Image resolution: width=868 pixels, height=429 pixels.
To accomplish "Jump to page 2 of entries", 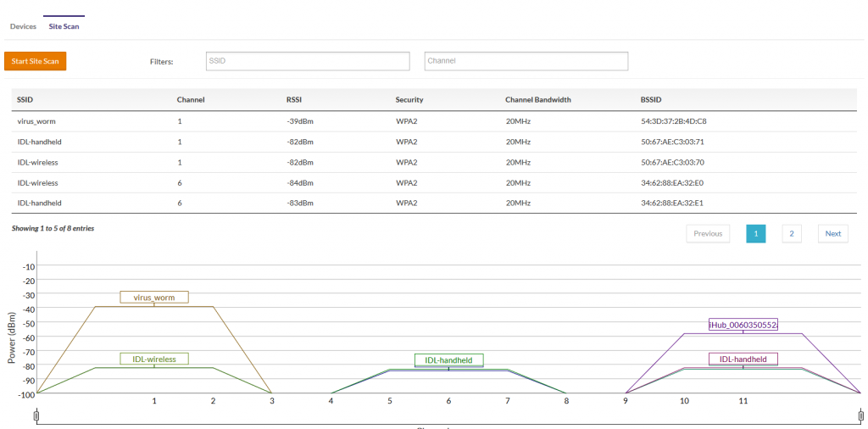I will click(791, 234).
